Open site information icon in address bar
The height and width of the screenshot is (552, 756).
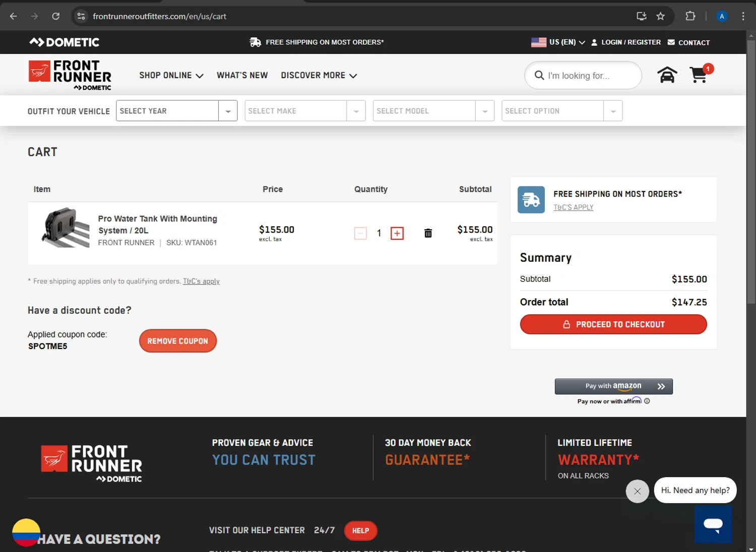click(x=81, y=16)
